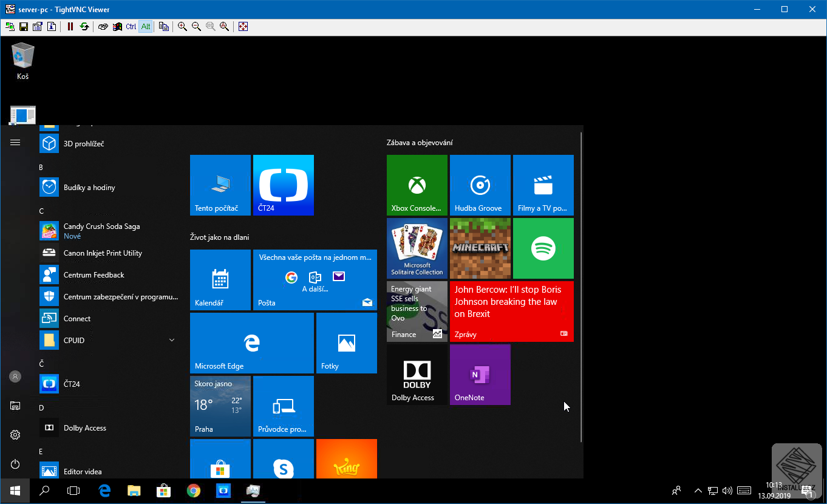Open Microsoft Edge from the taskbar
827x504 pixels.
(104, 491)
